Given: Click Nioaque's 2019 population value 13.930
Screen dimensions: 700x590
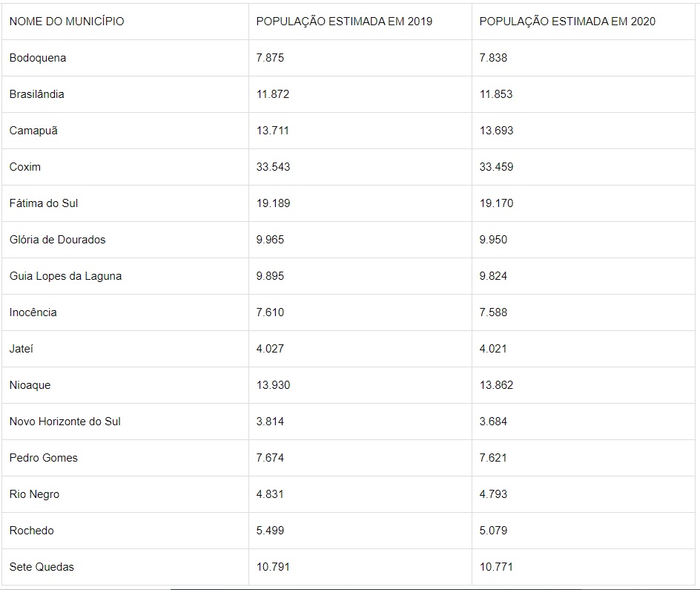Looking at the screenshot, I should pos(273,385).
